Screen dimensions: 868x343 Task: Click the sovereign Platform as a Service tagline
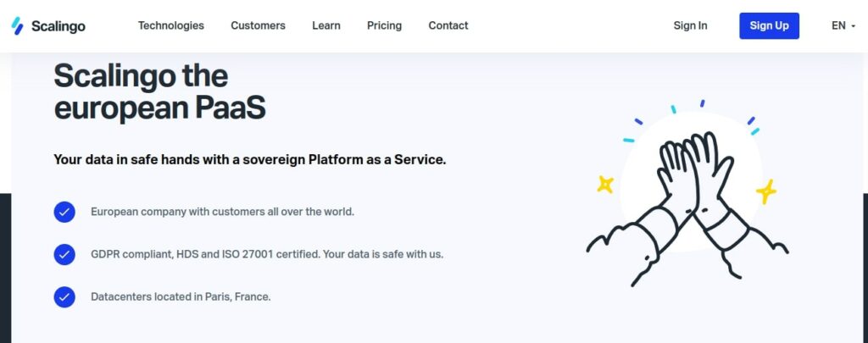tap(250, 160)
